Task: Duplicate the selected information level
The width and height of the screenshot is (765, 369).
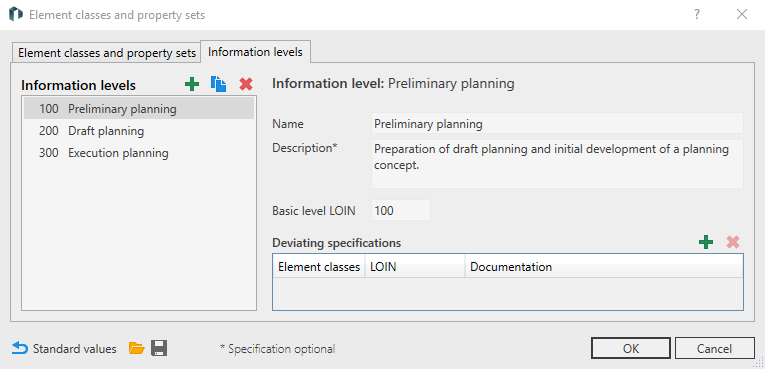Action: (x=219, y=84)
